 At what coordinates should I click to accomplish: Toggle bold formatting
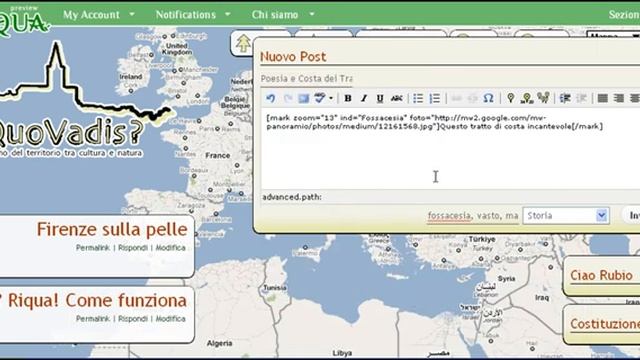348,98
